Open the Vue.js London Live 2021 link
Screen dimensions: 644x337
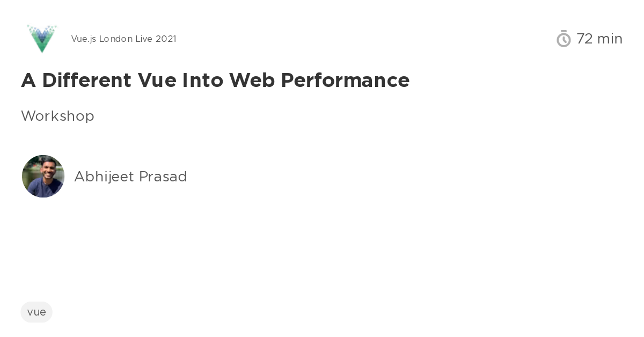[123, 39]
